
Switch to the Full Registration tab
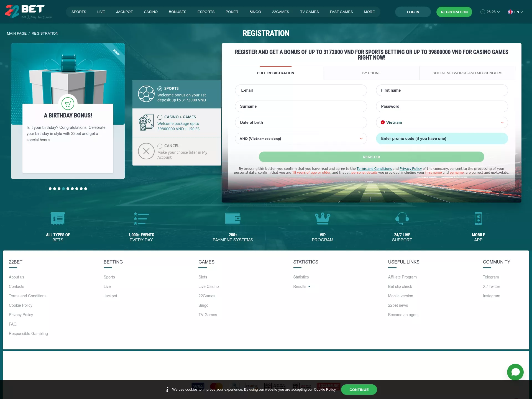coord(276,73)
